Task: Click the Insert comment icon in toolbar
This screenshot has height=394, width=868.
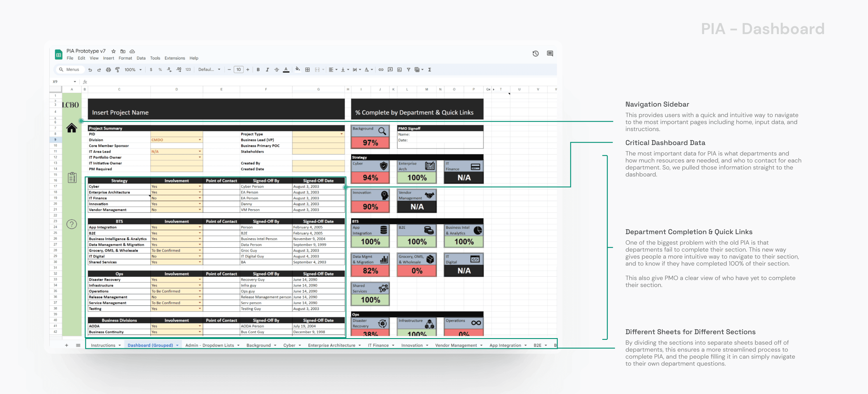Action: click(390, 70)
